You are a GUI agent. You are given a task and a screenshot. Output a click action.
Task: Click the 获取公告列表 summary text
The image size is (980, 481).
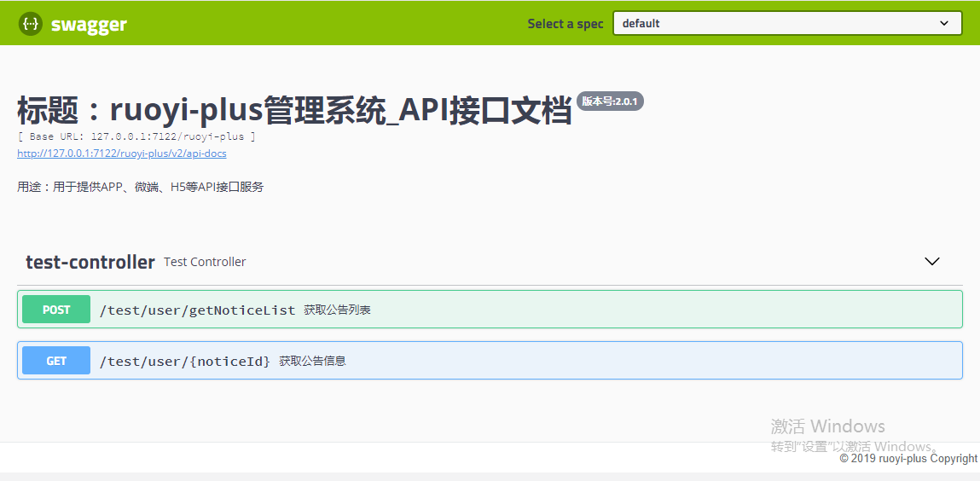coord(338,310)
